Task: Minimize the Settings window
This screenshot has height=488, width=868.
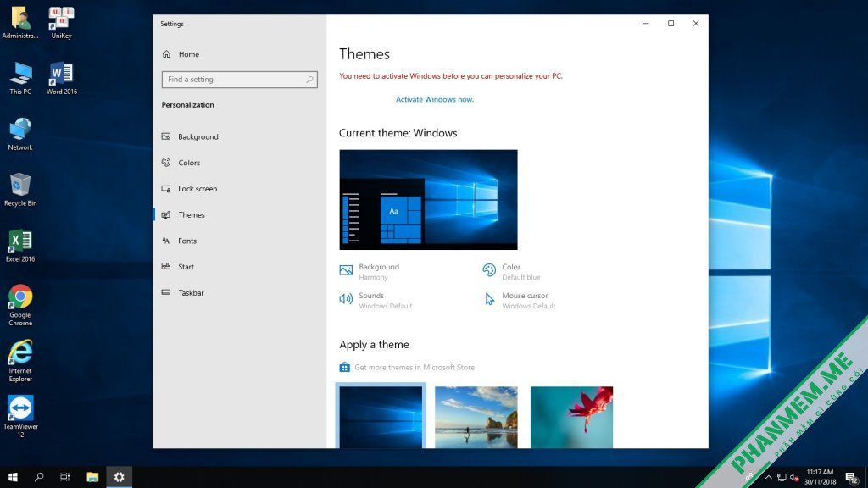Action: point(645,23)
